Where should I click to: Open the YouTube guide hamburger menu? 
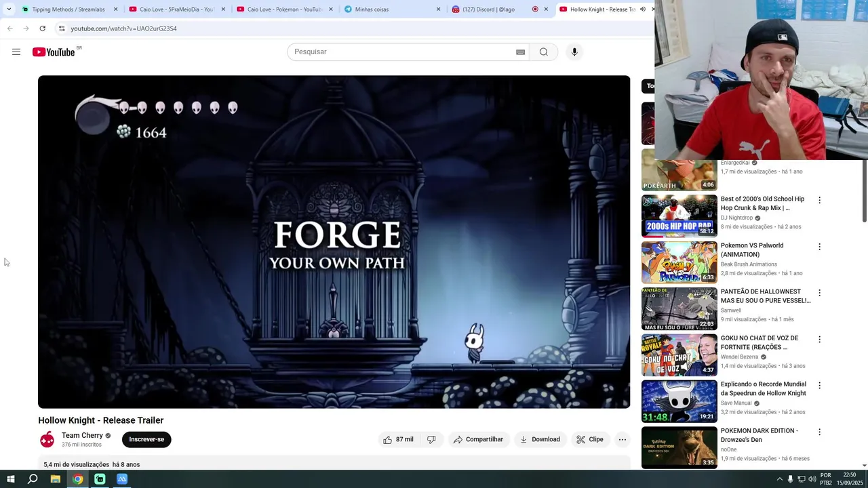(x=16, y=52)
